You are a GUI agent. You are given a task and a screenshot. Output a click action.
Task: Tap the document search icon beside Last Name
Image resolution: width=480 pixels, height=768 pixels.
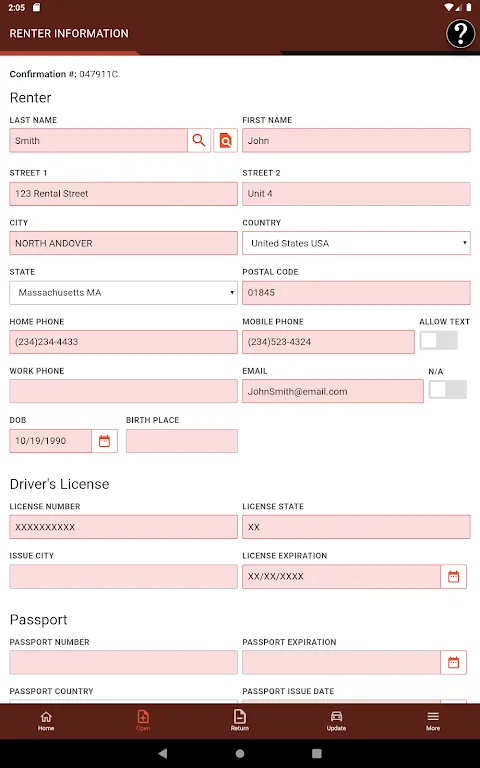click(225, 141)
